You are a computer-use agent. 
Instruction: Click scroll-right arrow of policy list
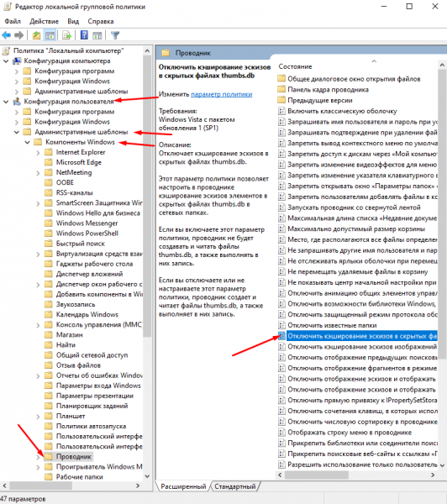[433, 475]
